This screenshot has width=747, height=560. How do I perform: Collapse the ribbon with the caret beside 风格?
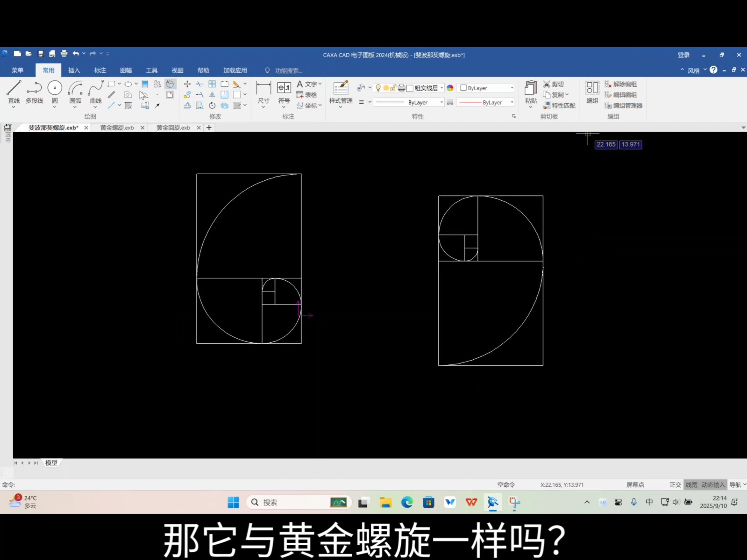[682, 70]
